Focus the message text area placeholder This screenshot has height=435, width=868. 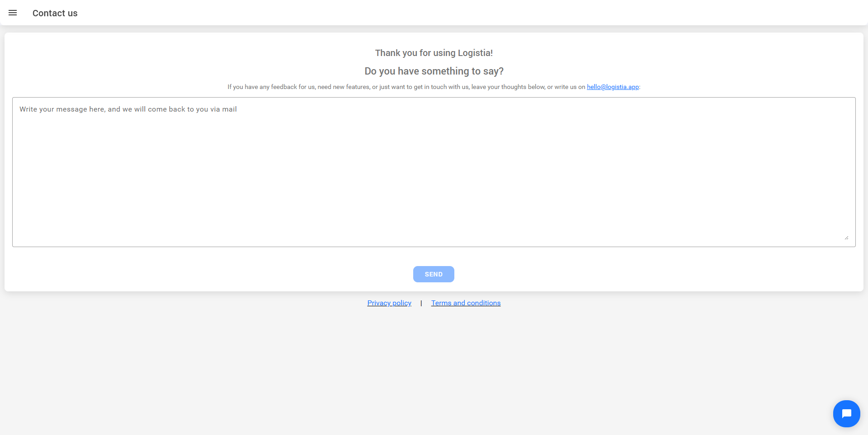tap(128, 109)
